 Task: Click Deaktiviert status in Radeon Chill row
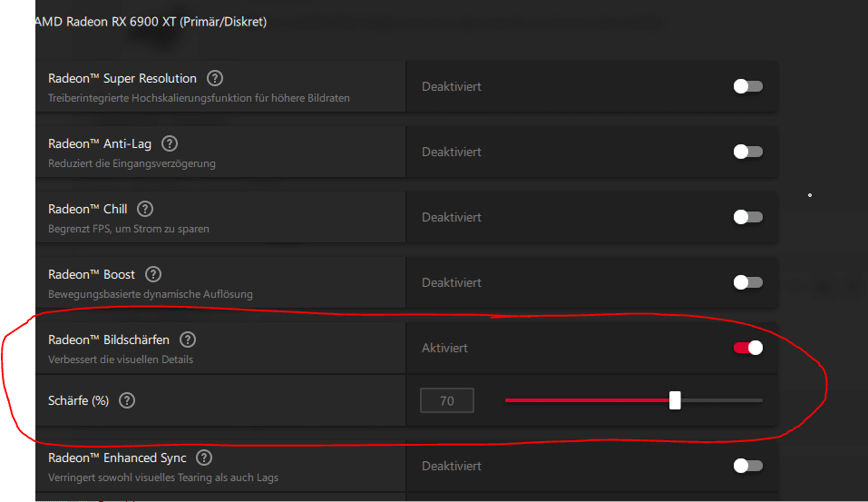click(x=452, y=217)
